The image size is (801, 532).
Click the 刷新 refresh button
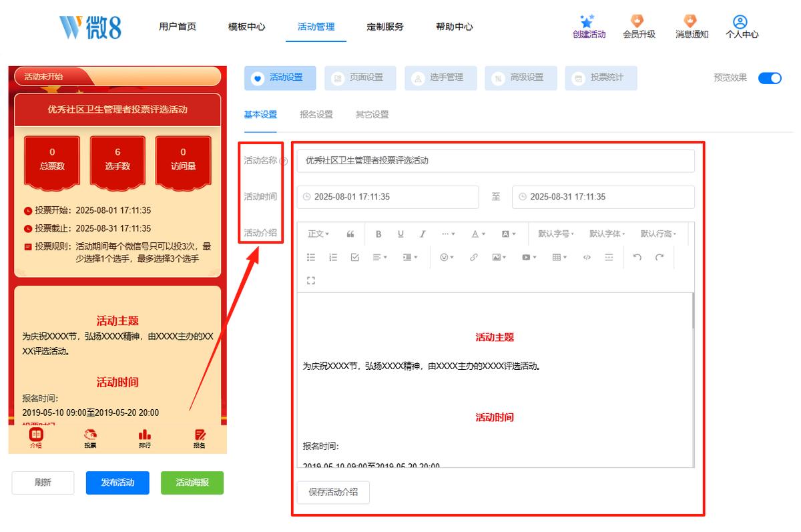coord(43,483)
